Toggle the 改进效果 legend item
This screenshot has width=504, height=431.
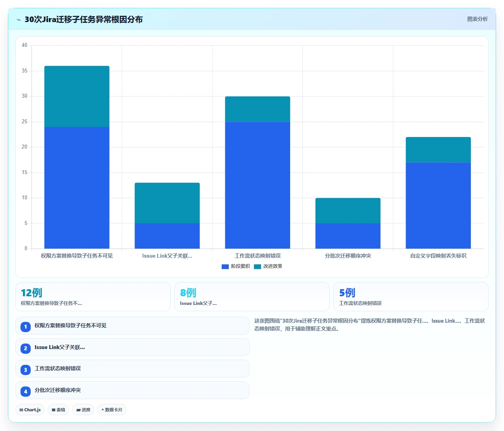[x=268, y=266]
